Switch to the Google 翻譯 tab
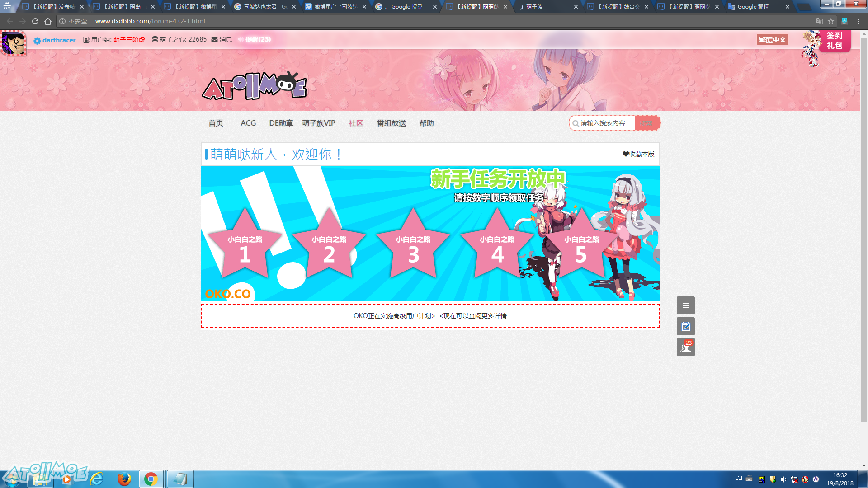 tap(759, 7)
